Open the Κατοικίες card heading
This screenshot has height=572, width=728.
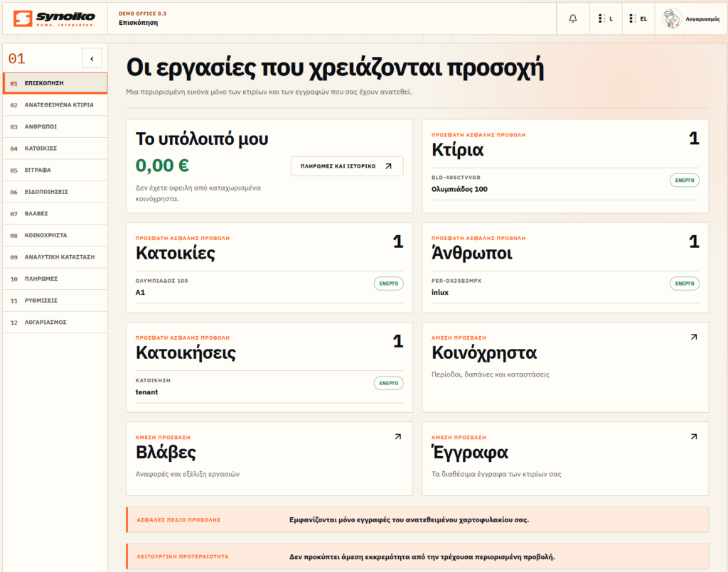click(175, 253)
